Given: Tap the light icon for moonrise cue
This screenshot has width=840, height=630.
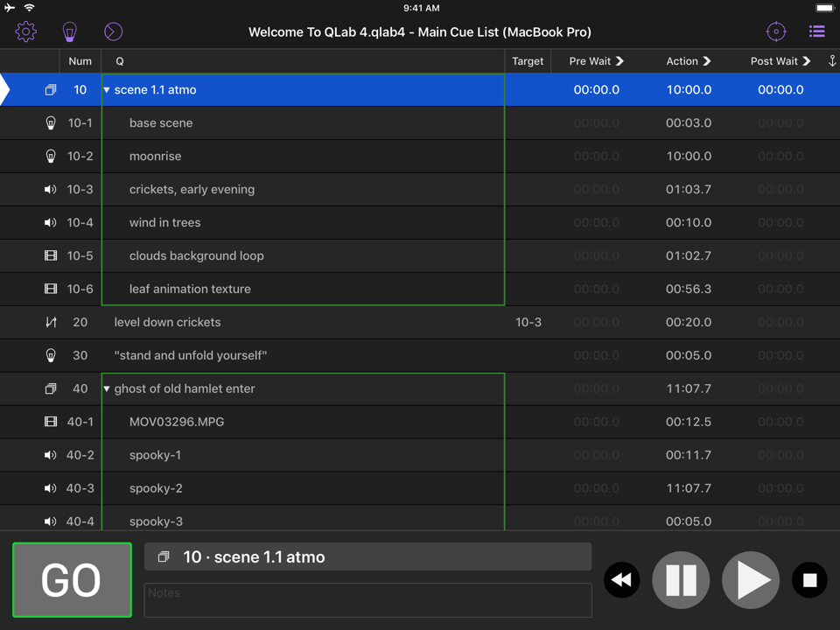Looking at the screenshot, I should [x=51, y=156].
